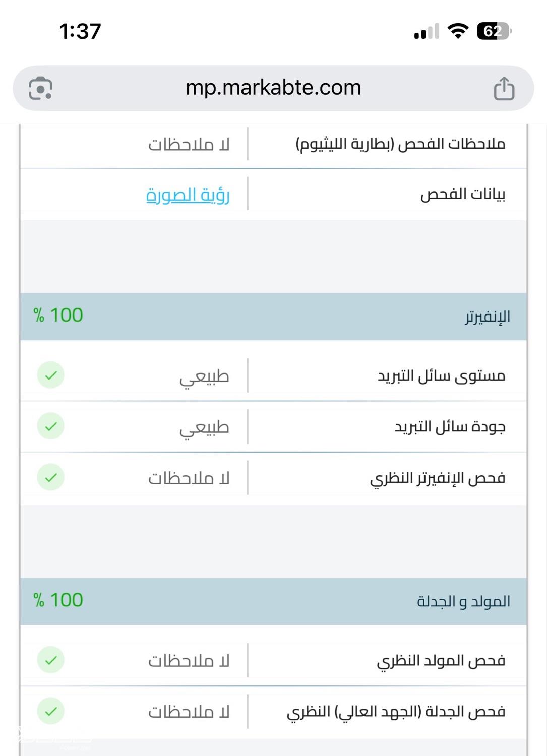This screenshot has width=547, height=756.
Task: Tap 100% score in المولد و الجدلة header
Action: [x=58, y=600]
